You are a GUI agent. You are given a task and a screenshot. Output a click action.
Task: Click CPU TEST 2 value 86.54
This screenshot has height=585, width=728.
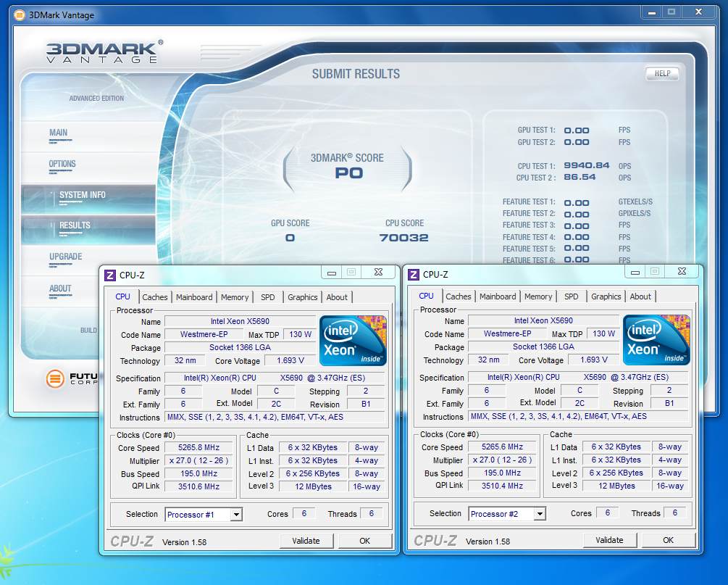point(580,177)
